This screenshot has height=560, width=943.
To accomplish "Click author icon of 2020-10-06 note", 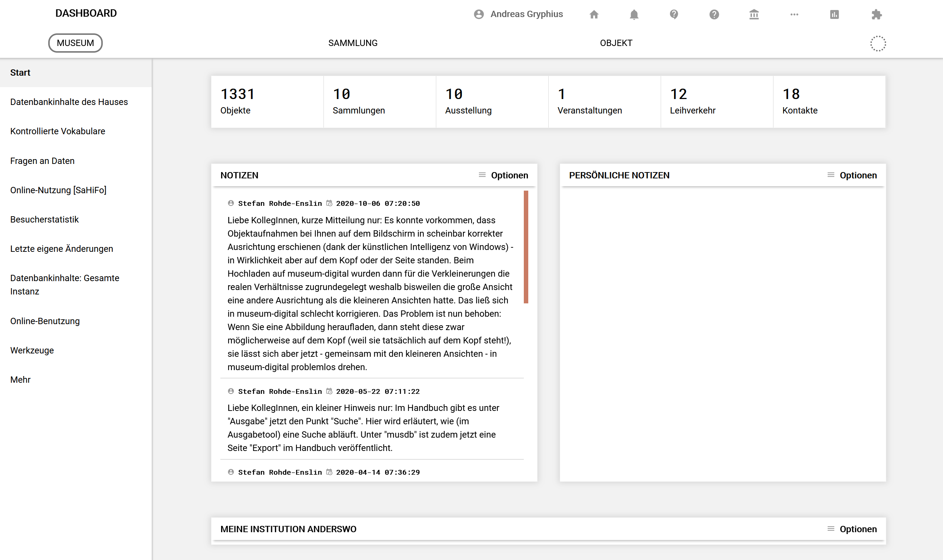I will point(231,203).
